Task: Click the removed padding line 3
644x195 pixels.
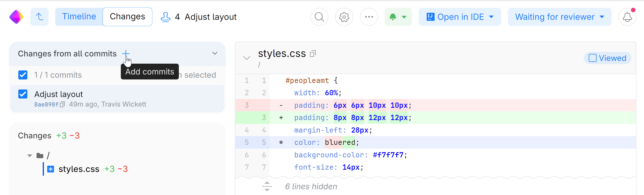Action: pyautogui.click(x=436, y=105)
